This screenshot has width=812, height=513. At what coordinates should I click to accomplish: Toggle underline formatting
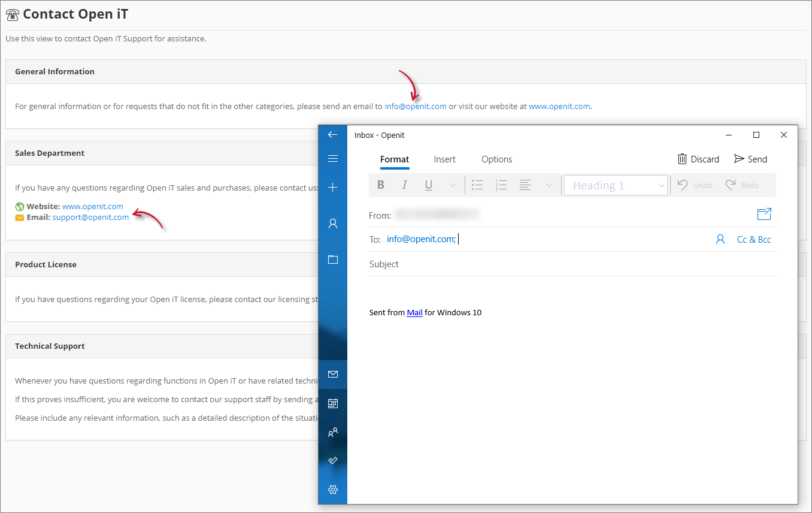pyautogui.click(x=428, y=185)
